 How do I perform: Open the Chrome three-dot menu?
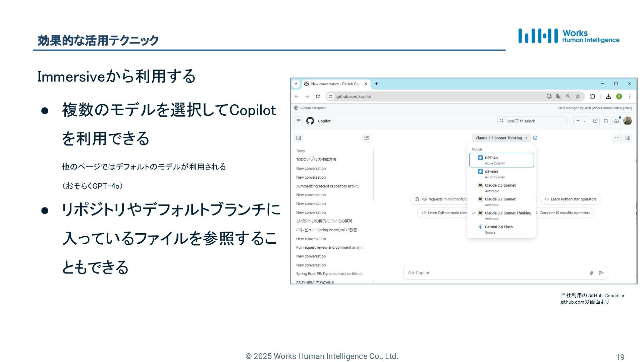[630, 97]
